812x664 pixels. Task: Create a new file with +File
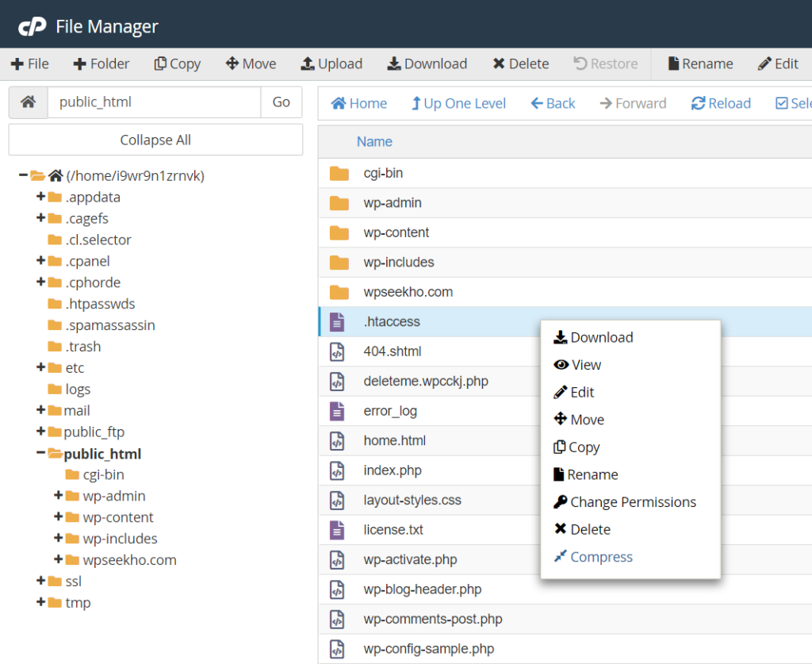pos(29,63)
